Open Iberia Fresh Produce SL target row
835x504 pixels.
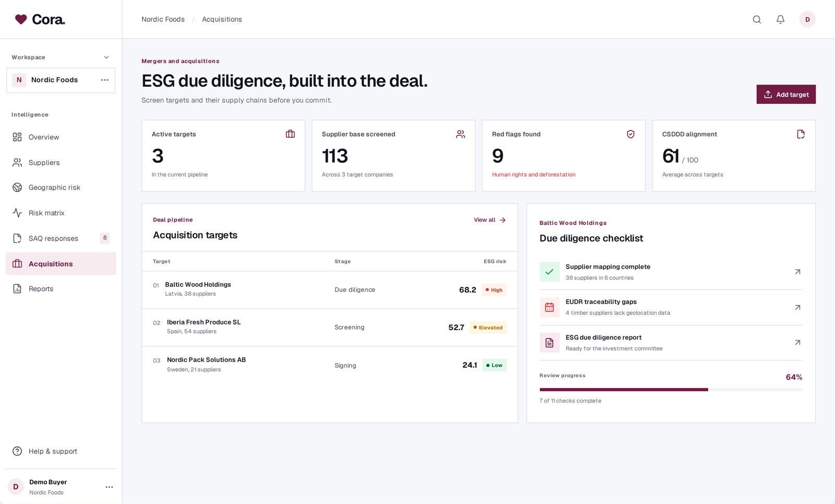[x=329, y=327]
